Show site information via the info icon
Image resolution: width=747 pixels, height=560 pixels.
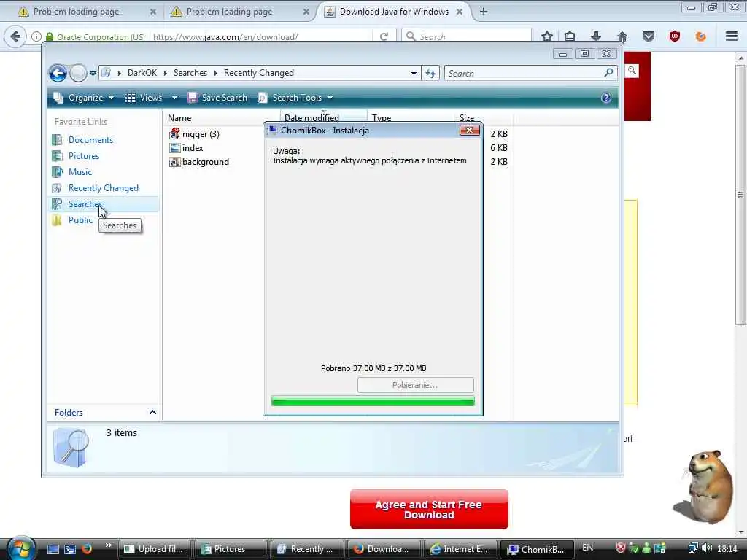36,36
